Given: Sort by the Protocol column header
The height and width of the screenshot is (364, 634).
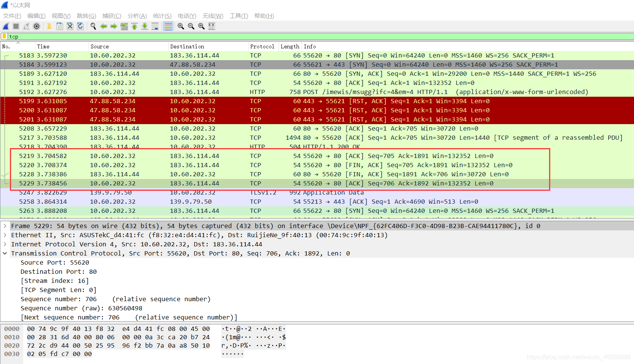Looking at the screenshot, I should 264,46.
